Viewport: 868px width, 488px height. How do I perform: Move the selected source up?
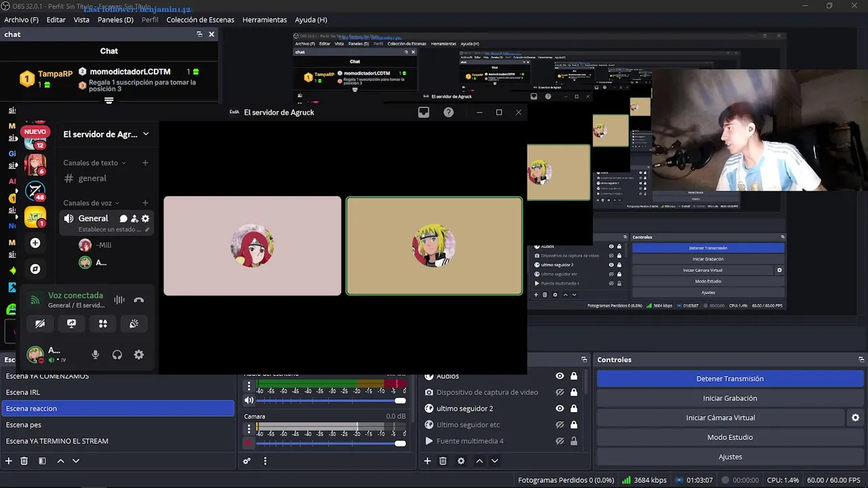pyautogui.click(x=479, y=461)
